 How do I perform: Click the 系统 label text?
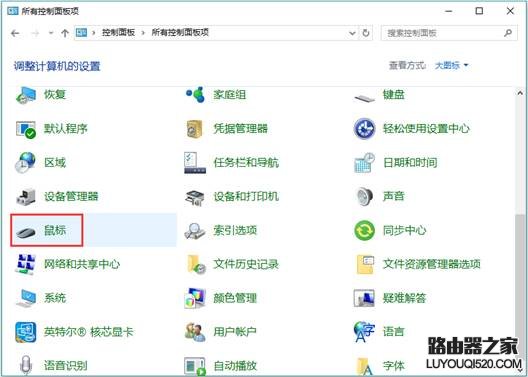pyautogui.click(x=55, y=298)
